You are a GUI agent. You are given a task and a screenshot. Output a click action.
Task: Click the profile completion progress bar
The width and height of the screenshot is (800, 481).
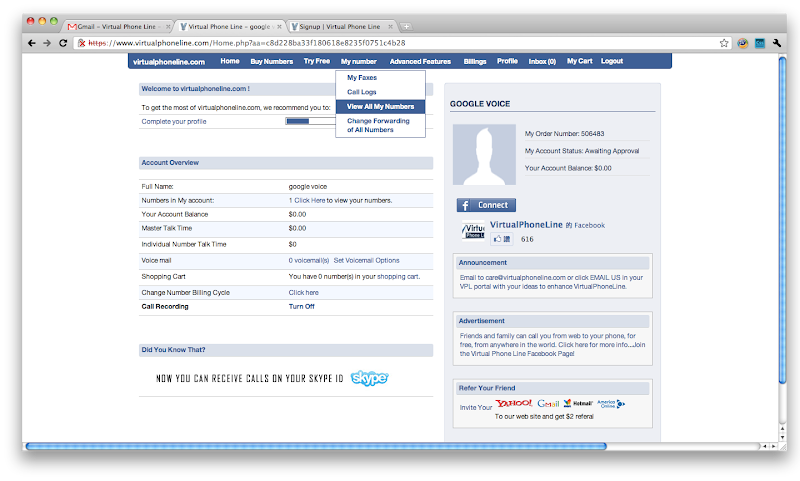[x=310, y=121]
